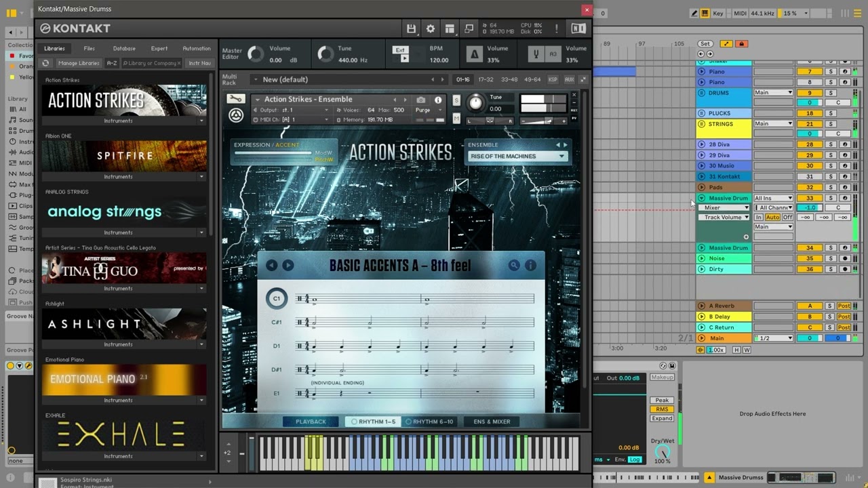Click Ableton previous locator arrow
Image resolution: width=868 pixels, height=488 pixels.
pos(702,54)
